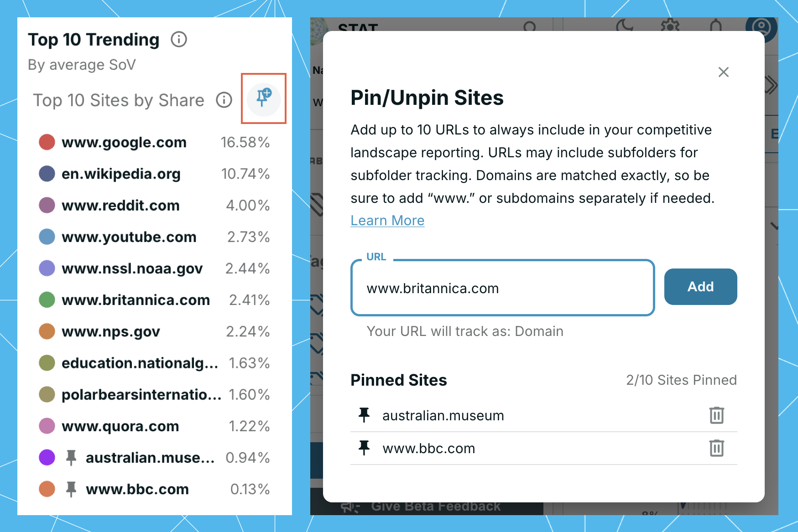Open the Learn More link
798x532 pixels.
(x=387, y=221)
